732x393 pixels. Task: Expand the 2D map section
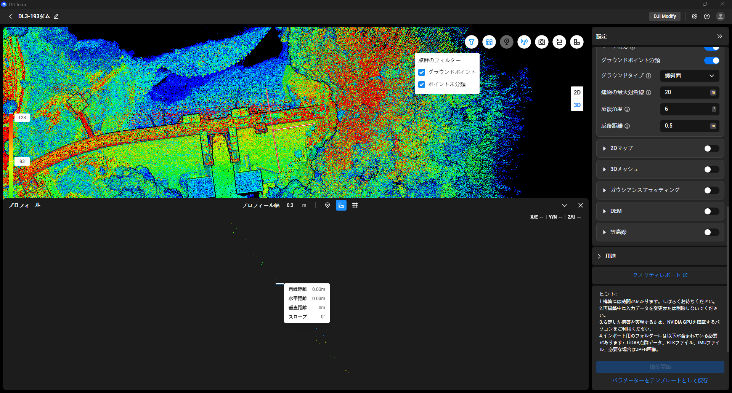[604, 148]
